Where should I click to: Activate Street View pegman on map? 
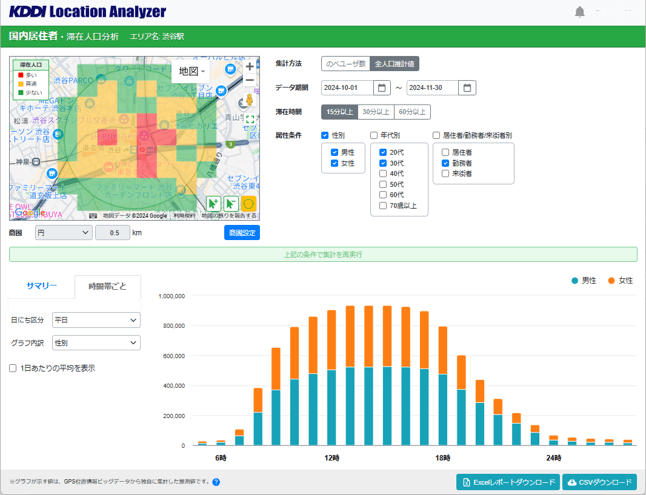coord(249,99)
